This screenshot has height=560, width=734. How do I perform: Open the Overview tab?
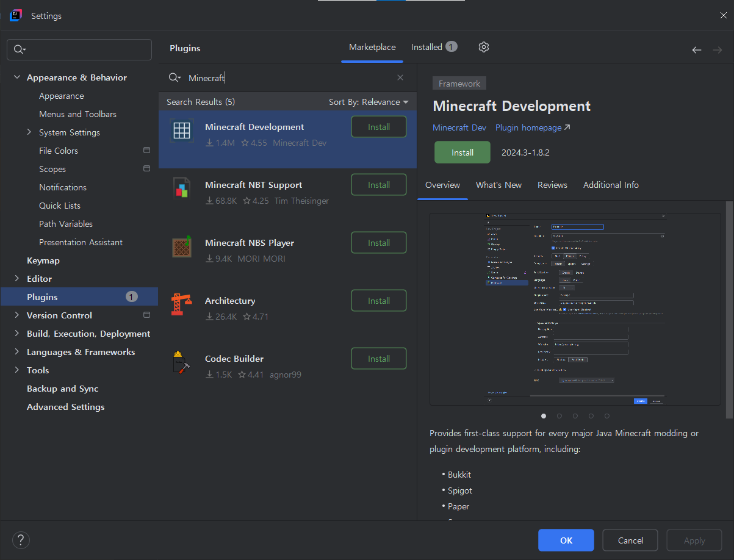tap(442, 185)
